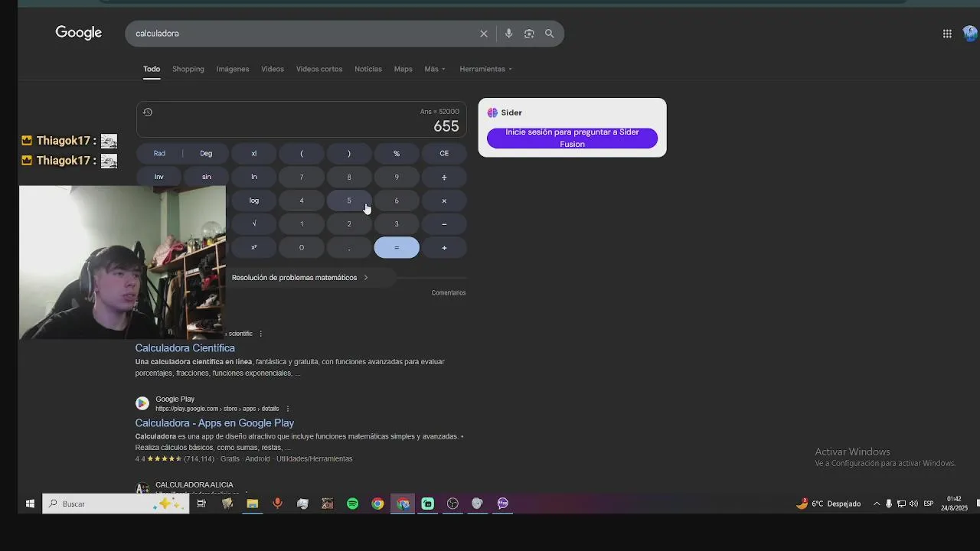Open the purple chat app in taskbar
This screenshot has width=980, height=551.
pyautogui.click(x=502, y=504)
